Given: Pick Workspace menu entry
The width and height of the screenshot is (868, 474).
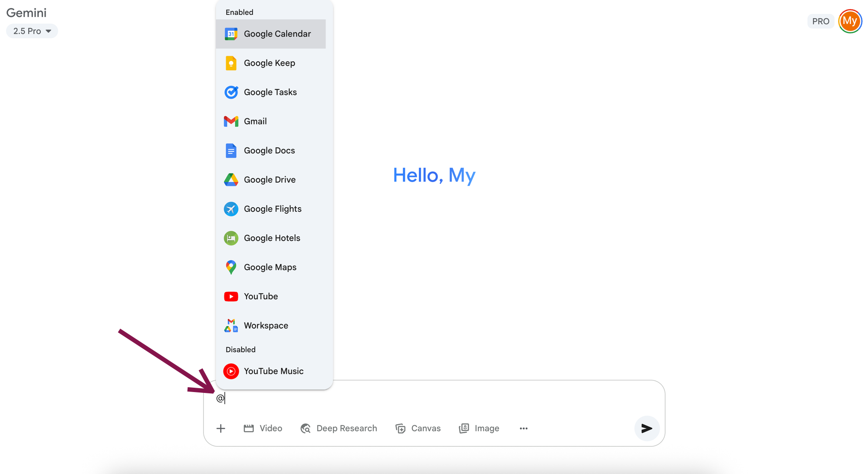Looking at the screenshot, I should tap(271, 326).
